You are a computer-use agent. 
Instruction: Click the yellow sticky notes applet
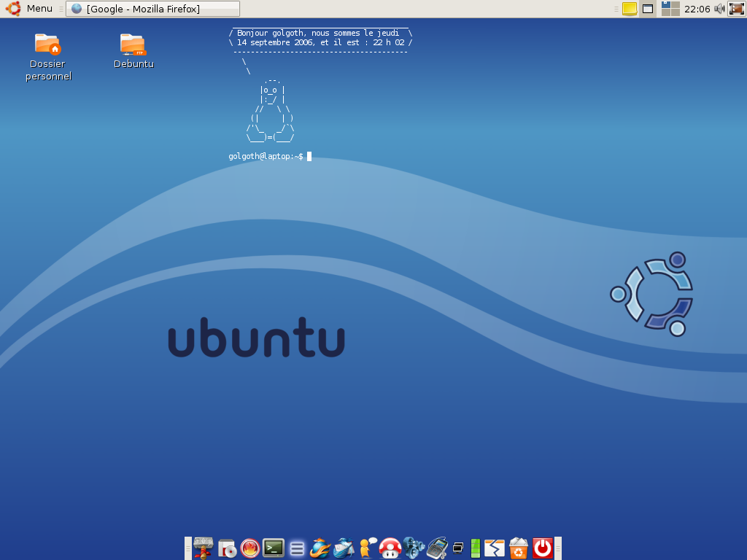(630, 9)
